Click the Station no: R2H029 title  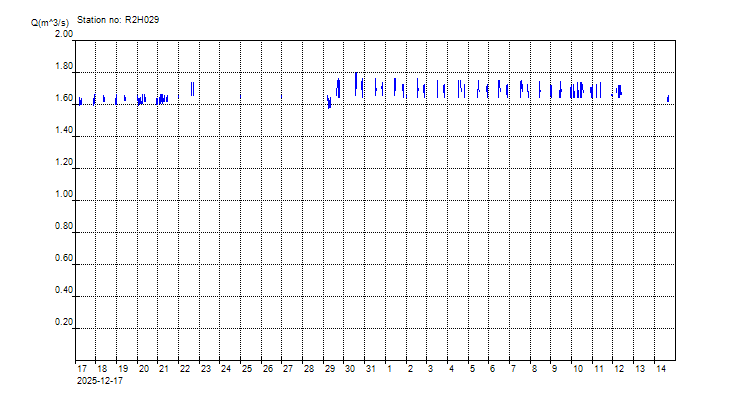[x=118, y=19]
